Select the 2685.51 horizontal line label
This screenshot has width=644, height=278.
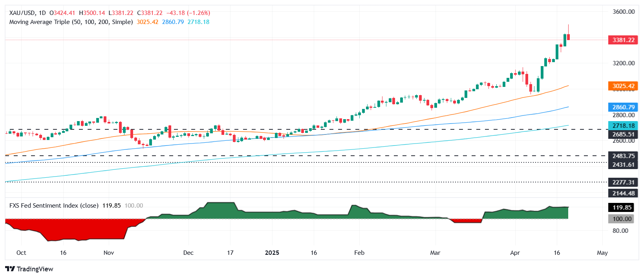click(623, 134)
